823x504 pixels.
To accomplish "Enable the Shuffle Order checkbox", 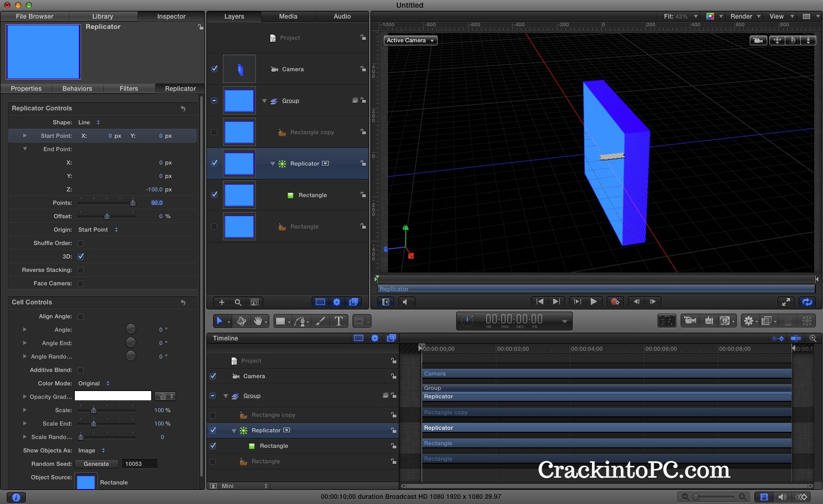I will point(80,243).
